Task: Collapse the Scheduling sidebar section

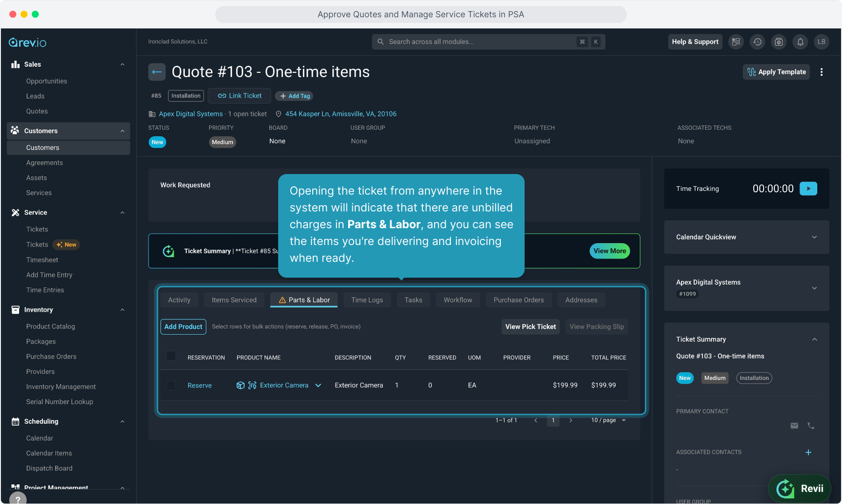Action: pyautogui.click(x=122, y=421)
